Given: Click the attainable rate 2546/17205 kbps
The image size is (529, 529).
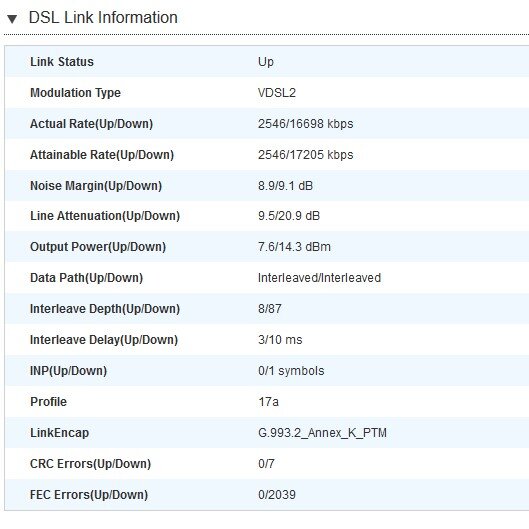Looking at the screenshot, I should coord(306,155).
